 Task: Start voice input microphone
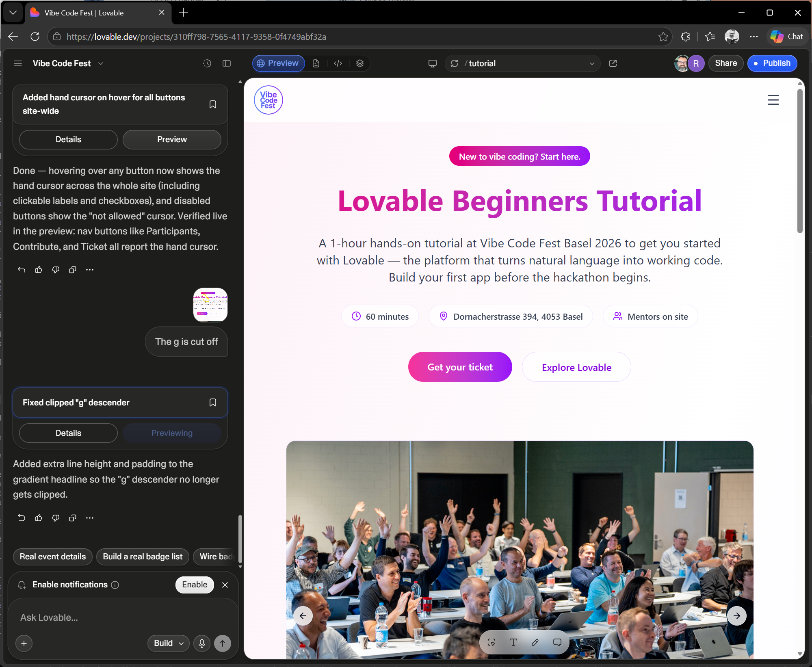coord(202,643)
